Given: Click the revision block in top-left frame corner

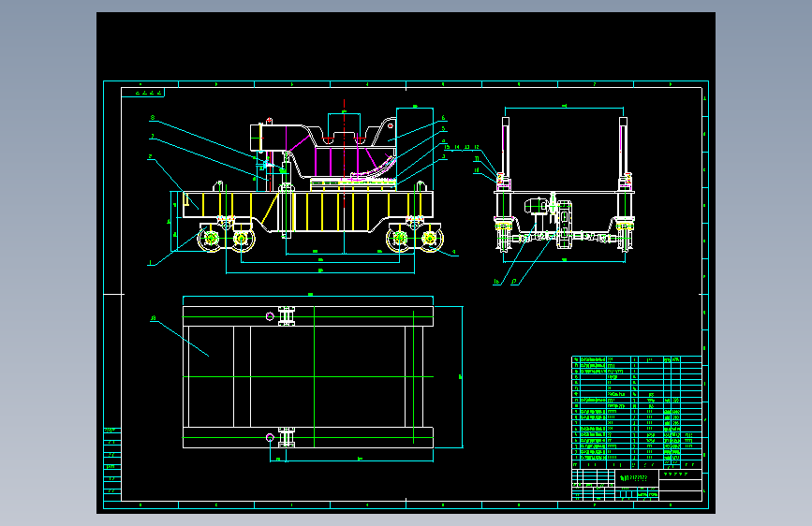Looking at the screenshot, I should (x=143, y=93).
